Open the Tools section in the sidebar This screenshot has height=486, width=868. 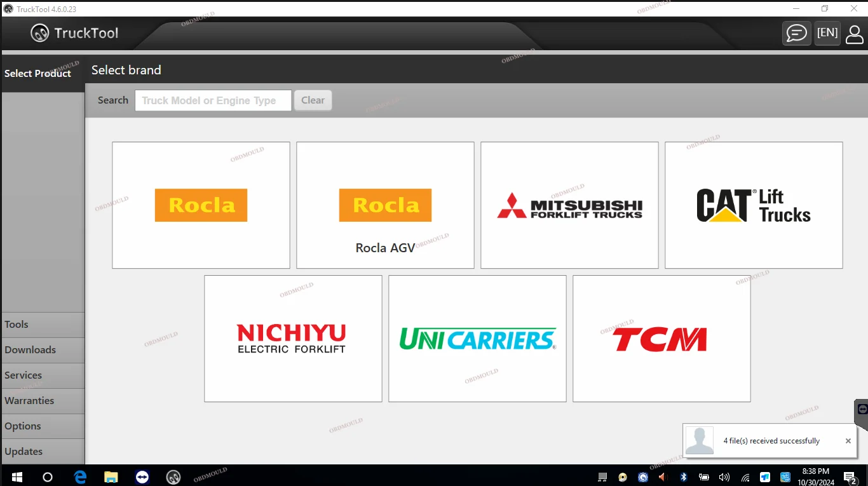coord(42,325)
